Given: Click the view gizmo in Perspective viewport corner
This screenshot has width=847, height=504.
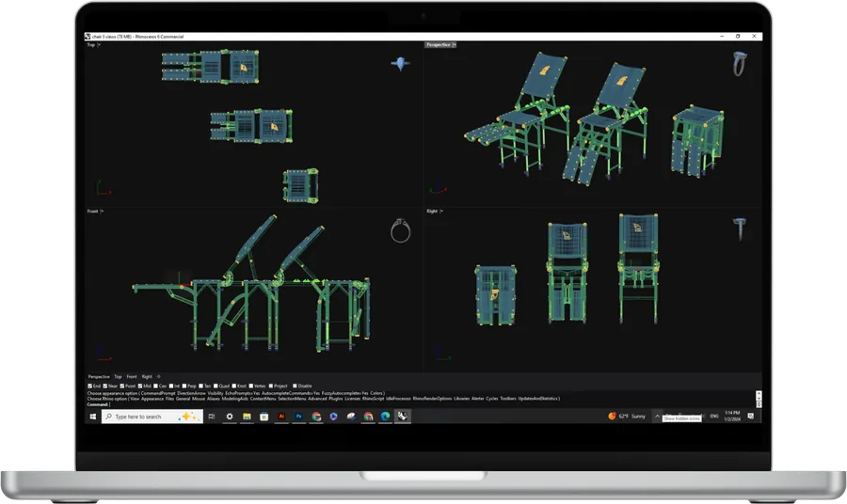Looking at the screenshot, I should coord(740,63).
